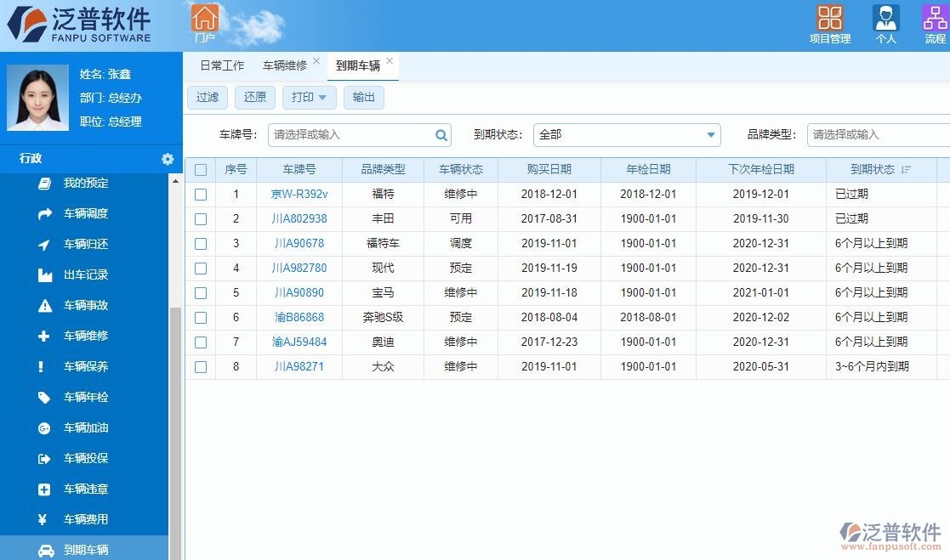Click the magnifier in 车牌号 field
The height and width of the screenshot is (560, 950).
click(441, 134)
